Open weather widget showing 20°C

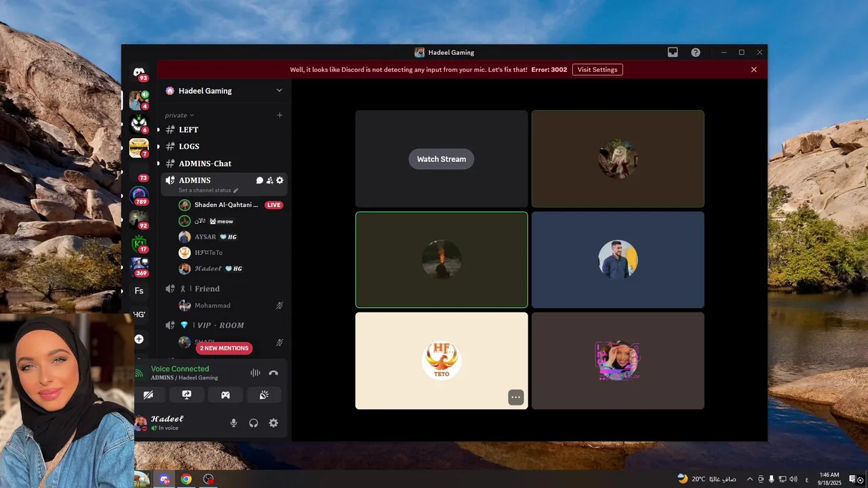click(707, 479)
